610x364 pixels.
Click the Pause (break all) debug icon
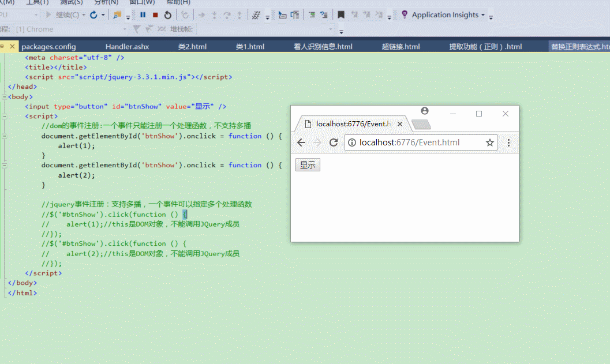pyautogui.click(x=143, y=15)
